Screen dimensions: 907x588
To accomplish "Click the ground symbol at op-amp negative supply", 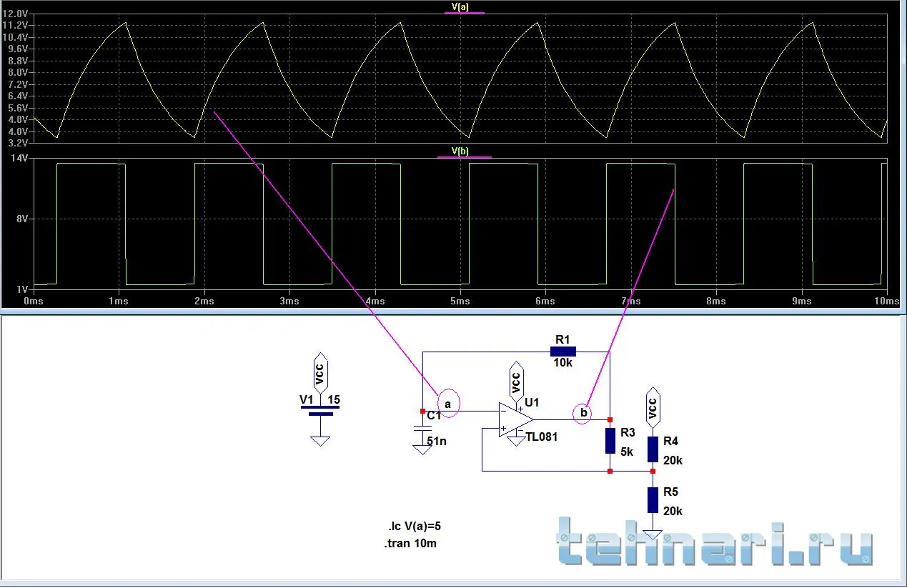I will coord(516,441).
